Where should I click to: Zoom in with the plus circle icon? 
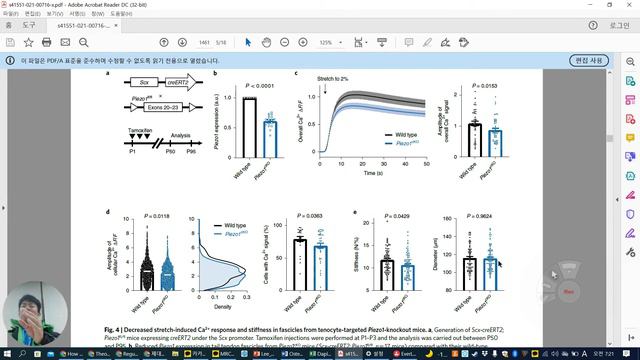coord(303,42)
